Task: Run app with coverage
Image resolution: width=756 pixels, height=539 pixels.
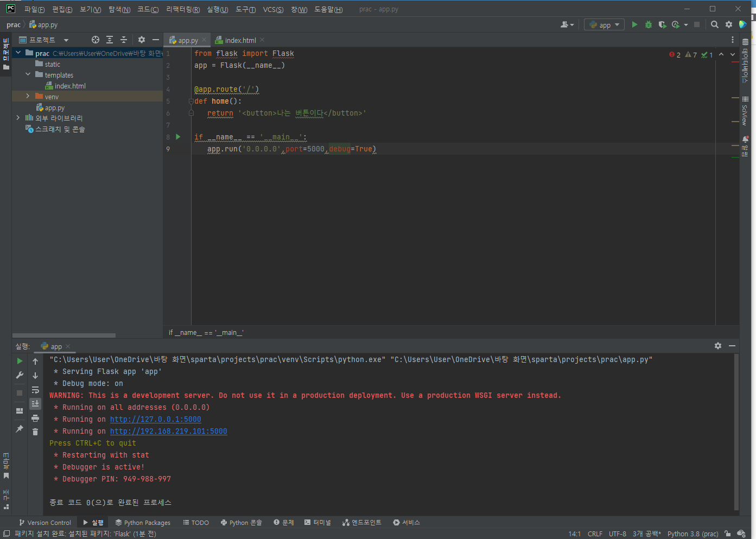Action: pyautogui.click(x=662, y=24)
